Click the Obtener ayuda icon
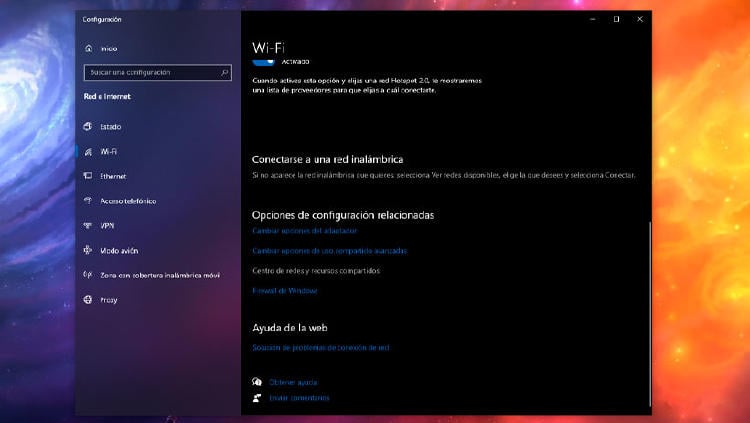Image resolution: width=750 pixels, height=423 pixels. click(257, 382)
